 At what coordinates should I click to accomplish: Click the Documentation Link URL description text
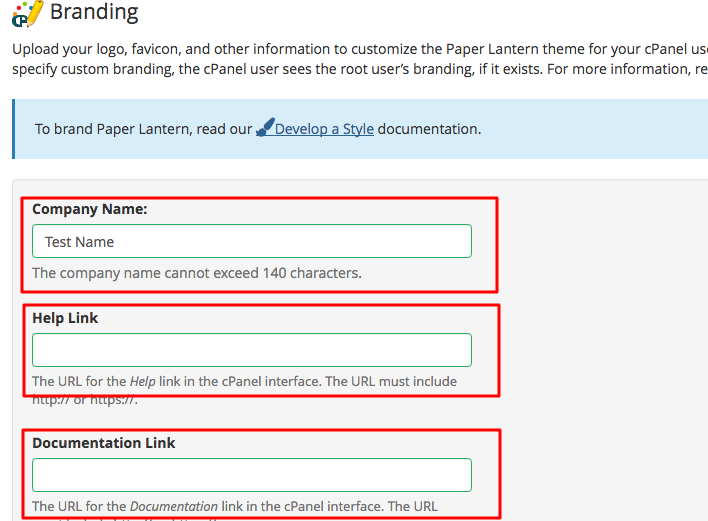pos(234,506)
